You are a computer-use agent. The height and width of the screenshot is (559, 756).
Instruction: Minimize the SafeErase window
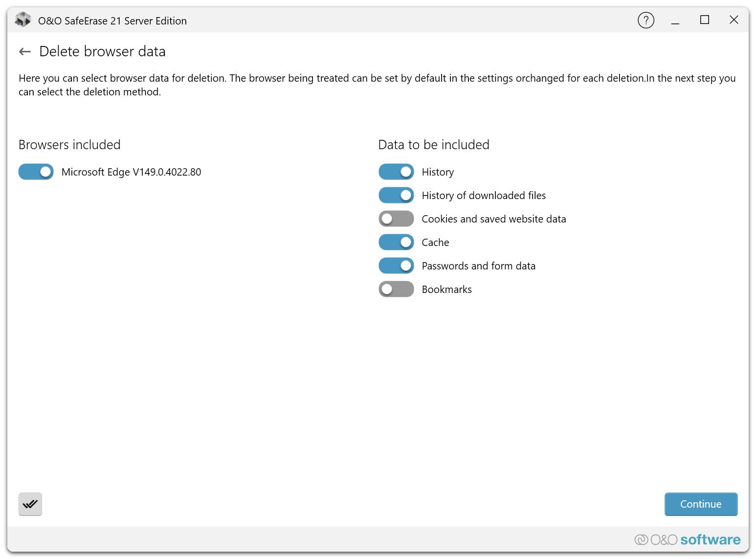tap(675, 20)
